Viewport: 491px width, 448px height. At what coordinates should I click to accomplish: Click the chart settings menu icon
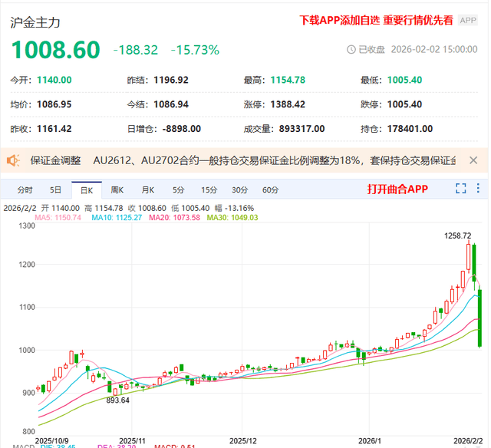478,189
